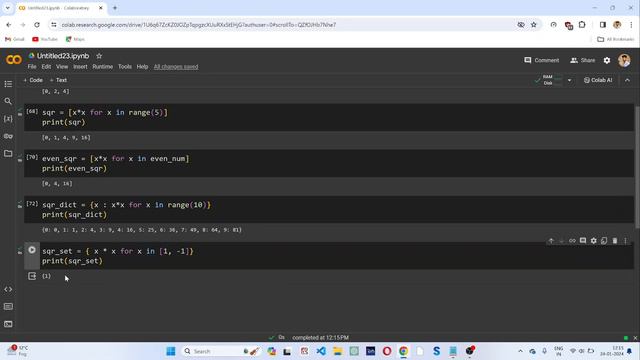This screenshot has height=360, width=640.
Task: Toggle the browser side panel
Action: pos(602,25)
